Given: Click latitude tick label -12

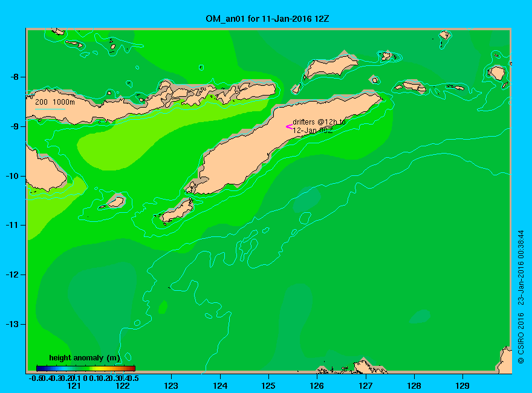Looking at the screenshot, I should pos(12,274).
